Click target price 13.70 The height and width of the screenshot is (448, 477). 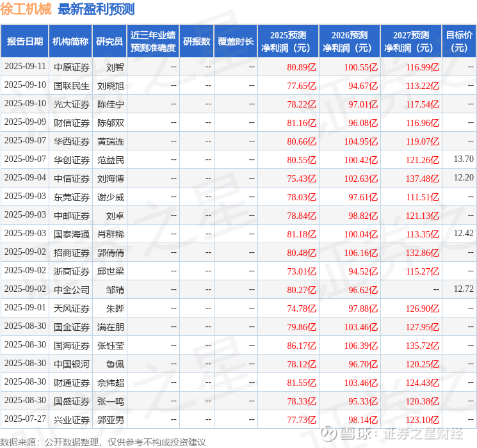coord(464,159)
